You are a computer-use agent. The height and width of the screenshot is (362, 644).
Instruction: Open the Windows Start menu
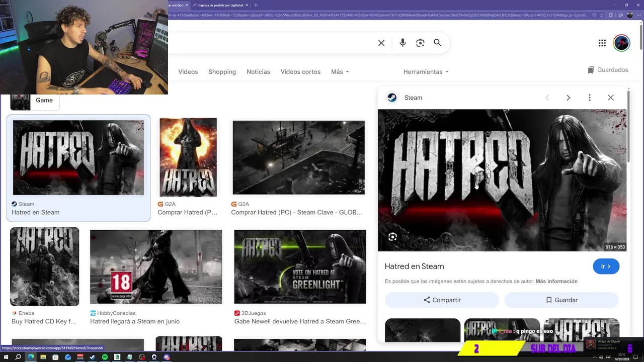pyautogui.click(x=6, y=357)
